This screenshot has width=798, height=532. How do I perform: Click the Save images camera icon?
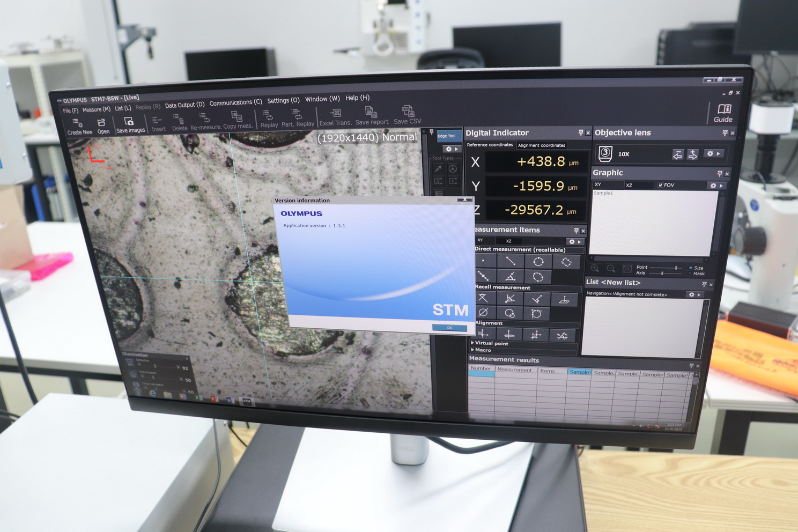pyautogui.click(x=130, y=124)
